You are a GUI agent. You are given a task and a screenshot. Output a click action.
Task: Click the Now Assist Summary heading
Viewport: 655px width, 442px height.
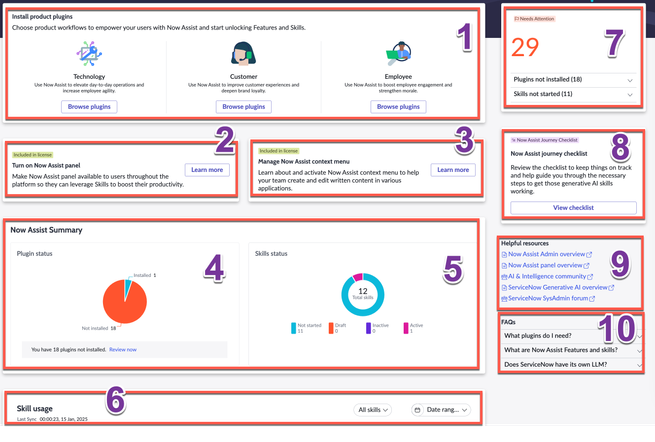click(46, 230)
